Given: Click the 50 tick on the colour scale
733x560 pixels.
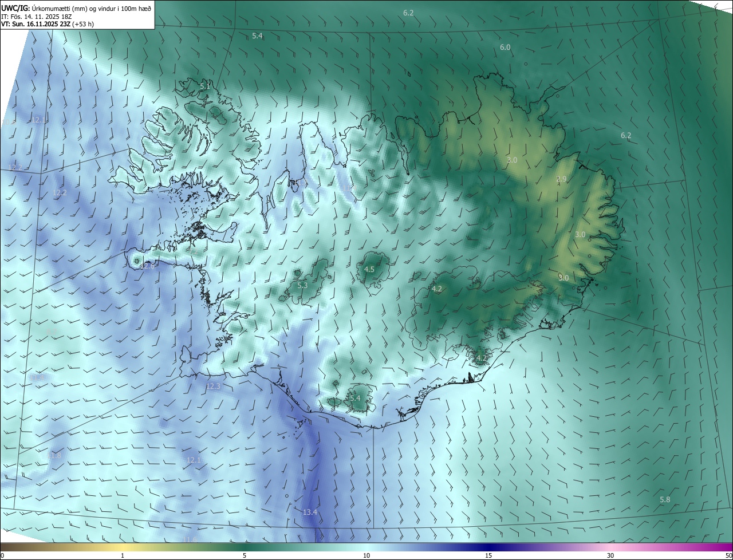Looking at the screenshot, I should click(x=728, y=555).
